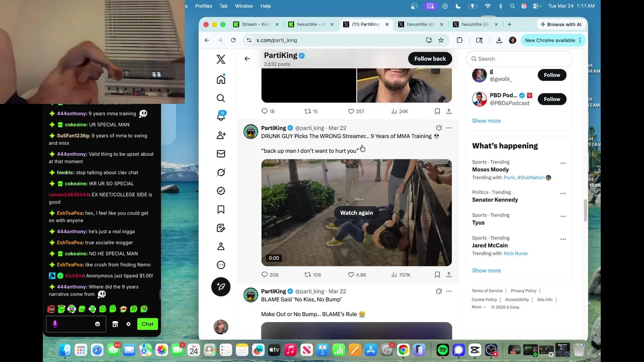Click the X logo above the sidebar
The image size is (644, 362).
point(221,59)
